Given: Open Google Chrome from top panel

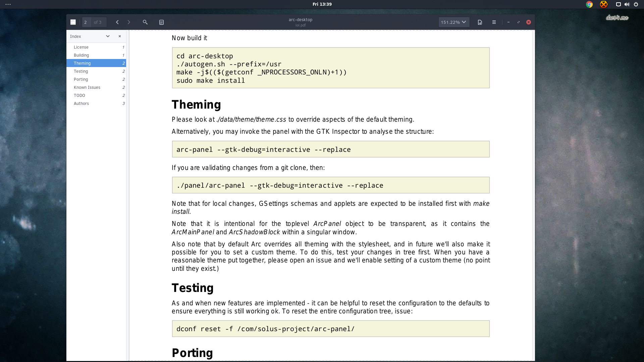Looking at the screenshot, I should (x=589, y=4).
